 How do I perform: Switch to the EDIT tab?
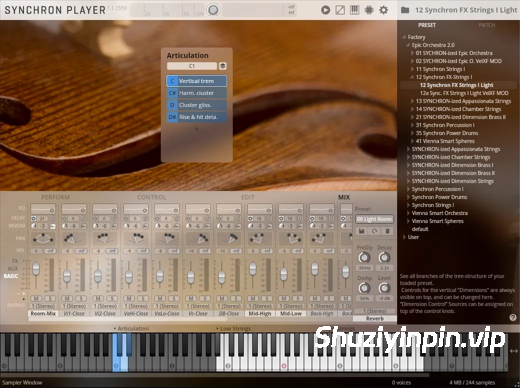tap(248, 197)
